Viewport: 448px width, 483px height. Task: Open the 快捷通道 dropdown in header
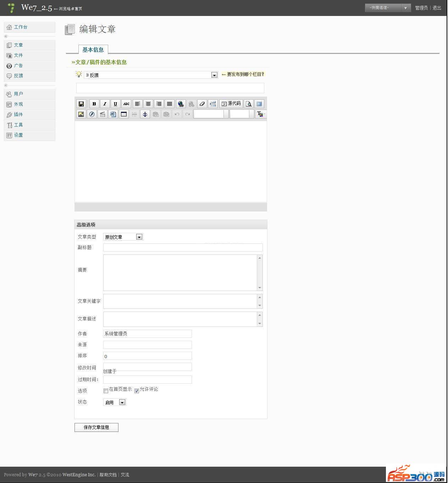pos(388,8)
